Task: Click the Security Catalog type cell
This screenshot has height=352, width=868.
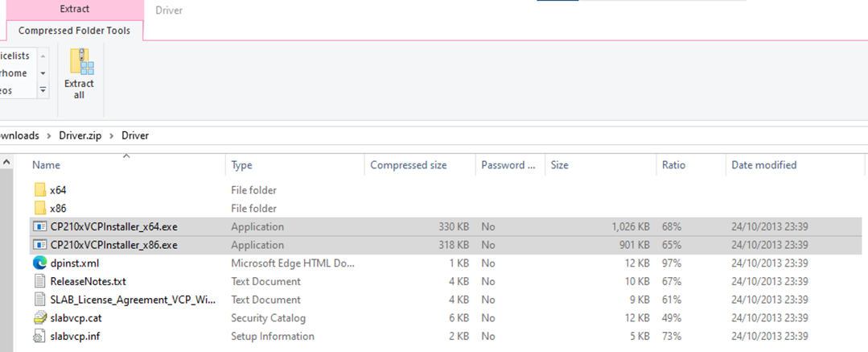Action: [x=268, y=318]
